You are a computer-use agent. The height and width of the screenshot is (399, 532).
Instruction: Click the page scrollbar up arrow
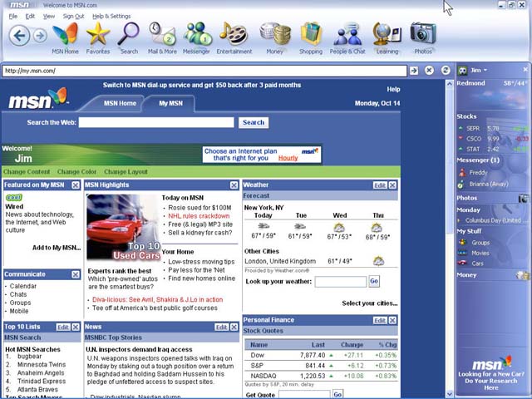tap(450, 83)
